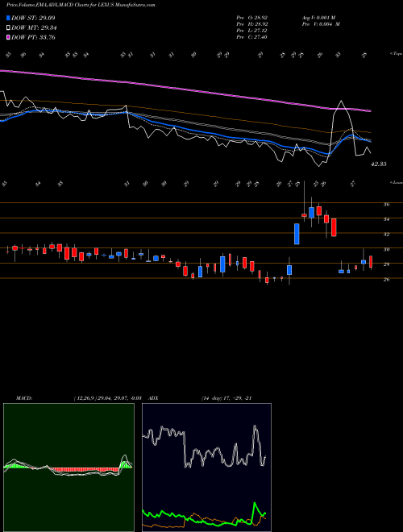Click the 'Avg V: 0.001 M' volume text
This screenshot has height=532, width=403.
coord(321,18)
